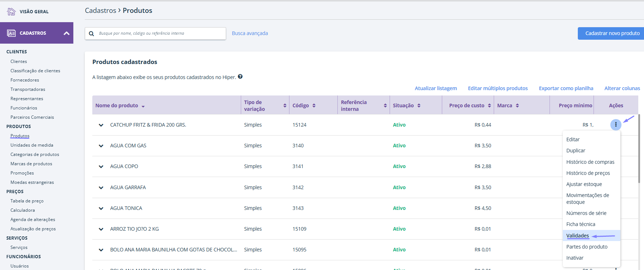Image resolution: width=644 pixels, height=270 pixels.
Task: Choose Inativar from the actions menu
Action: coord(575,258)
